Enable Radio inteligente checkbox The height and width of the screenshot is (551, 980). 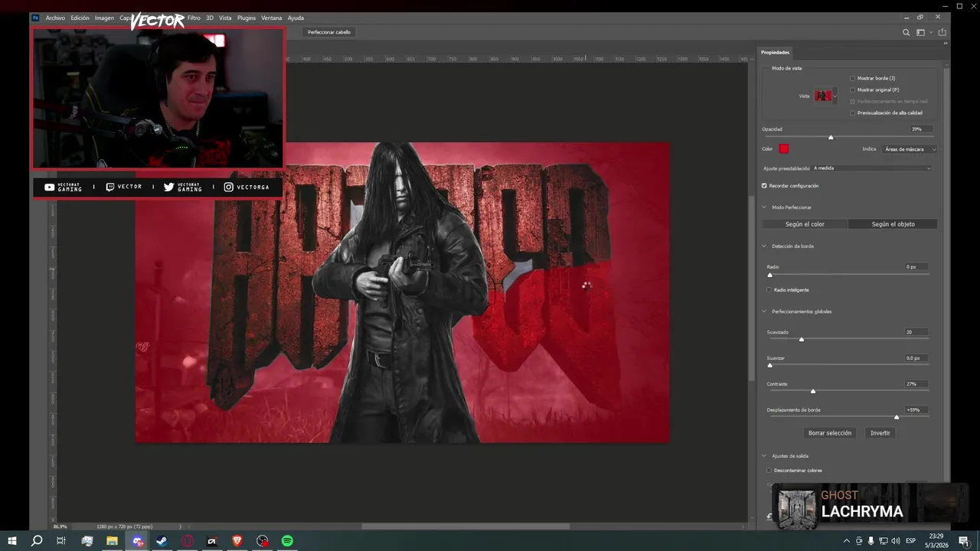(x=769, y=289)
